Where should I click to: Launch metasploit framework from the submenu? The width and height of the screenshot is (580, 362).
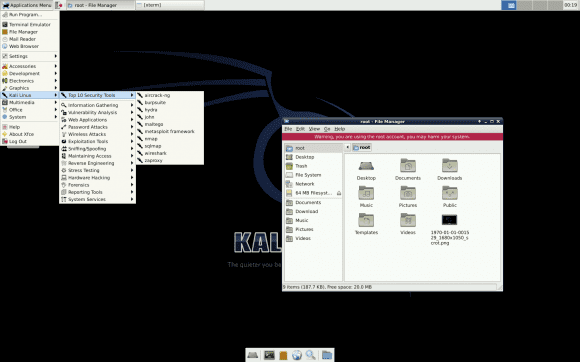[170, 131]
